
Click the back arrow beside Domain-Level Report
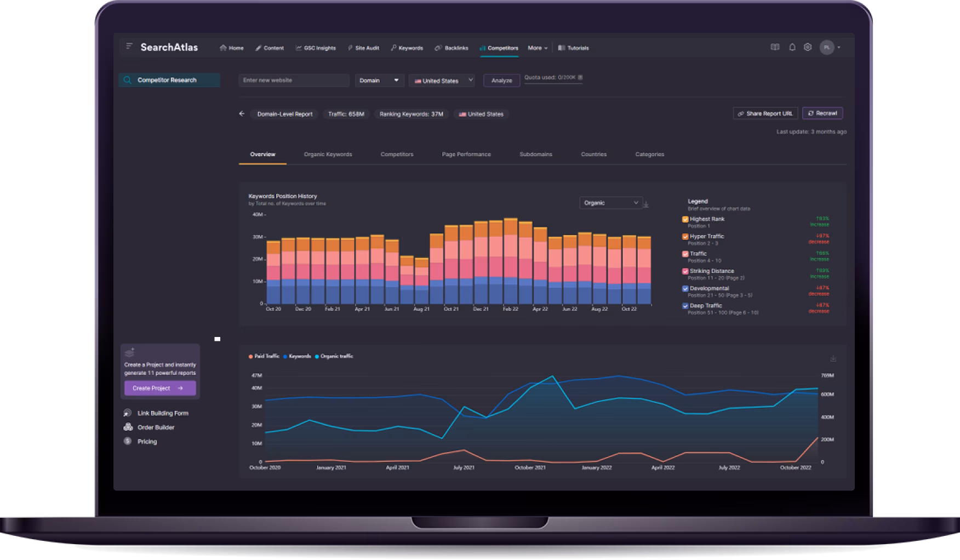pos(242,114)
